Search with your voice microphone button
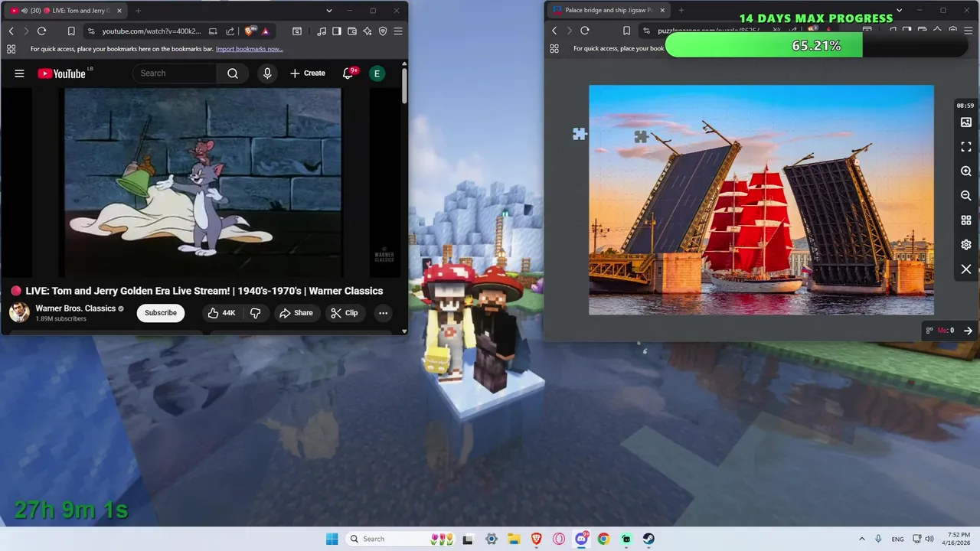The height and width of the screenshot is (551, 980). [267, 73]
